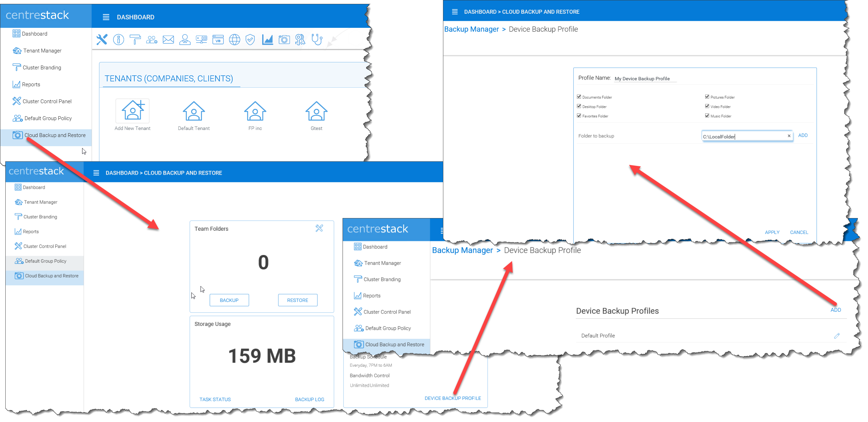Open the server nodes toolbar icon
This screenshot has width=868, height=422.
point(201,39)
